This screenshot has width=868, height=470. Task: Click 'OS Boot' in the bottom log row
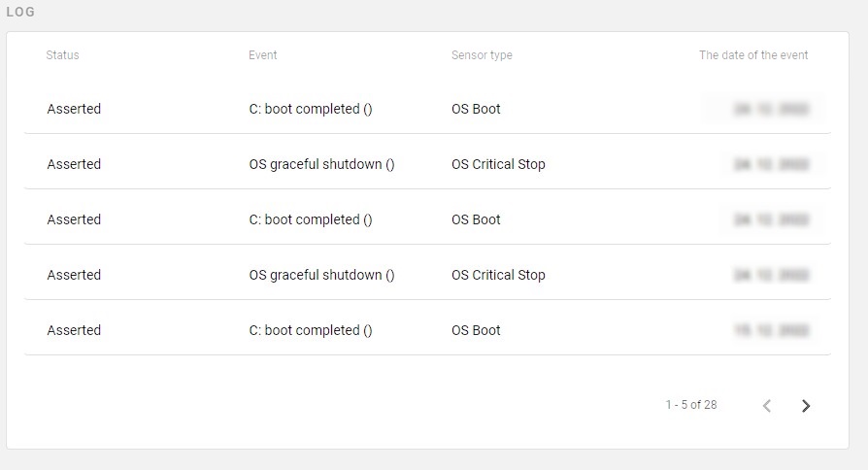coord(476,330)
